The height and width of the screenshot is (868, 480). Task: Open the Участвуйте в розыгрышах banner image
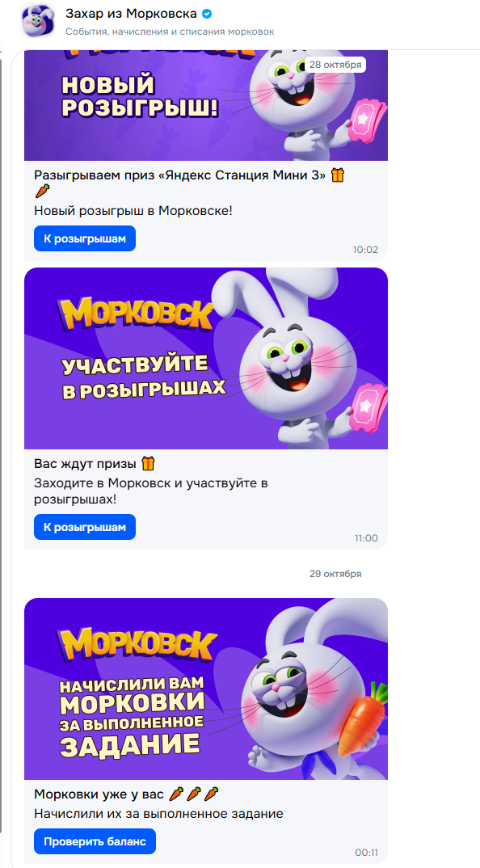(206, 359)
